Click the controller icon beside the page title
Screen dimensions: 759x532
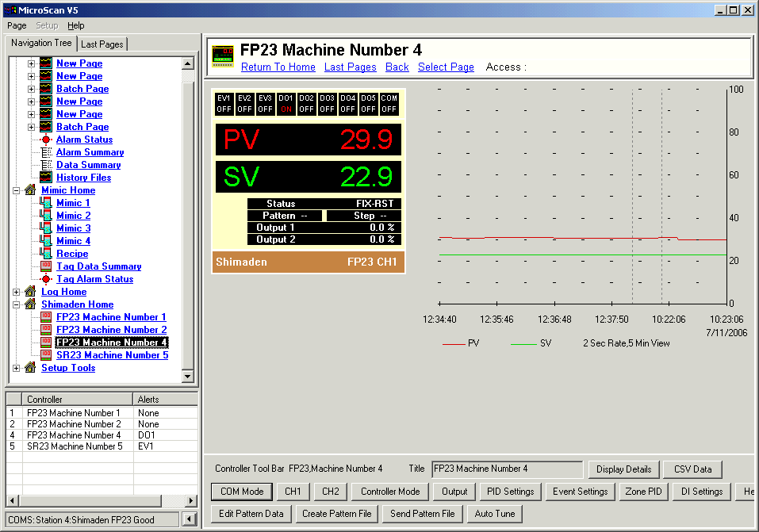click(223, 57)
